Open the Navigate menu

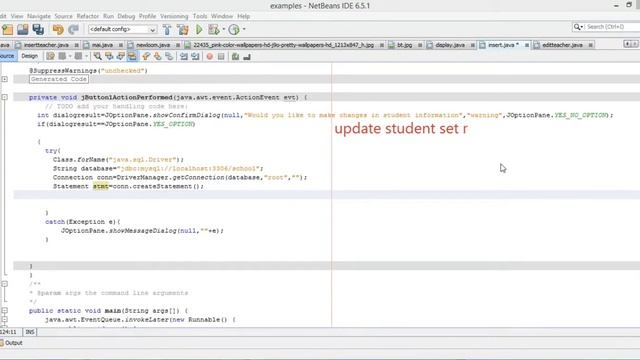click(39, 16)
